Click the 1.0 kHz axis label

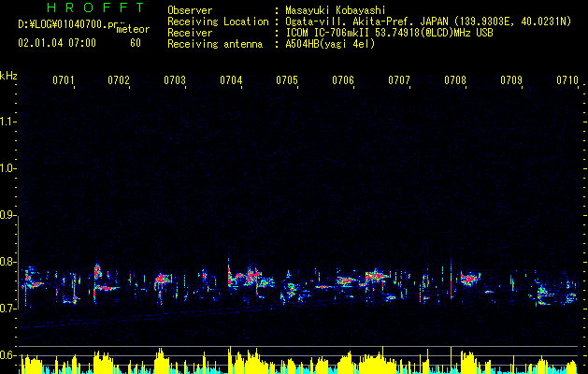8,168
